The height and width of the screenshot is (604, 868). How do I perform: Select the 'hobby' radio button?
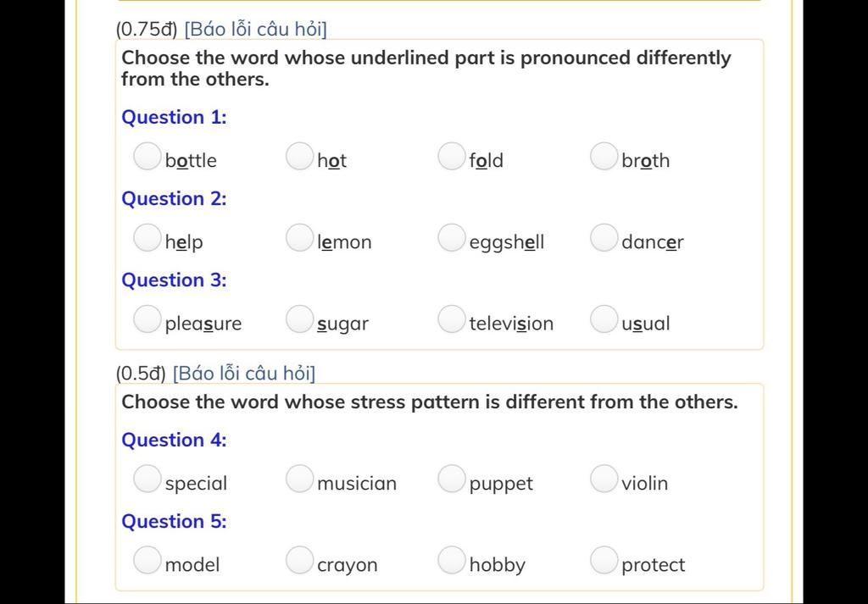[x=451, y=561]
